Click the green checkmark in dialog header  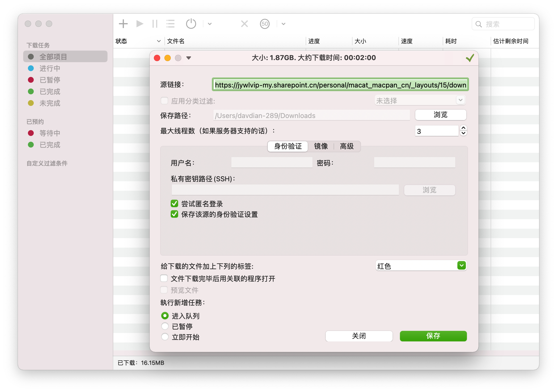point(470,58)
